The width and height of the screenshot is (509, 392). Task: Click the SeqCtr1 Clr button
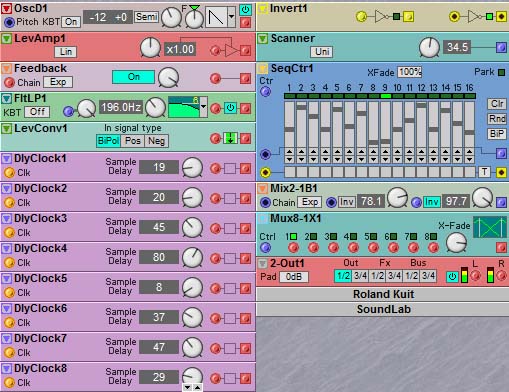(x=497, y=104)
